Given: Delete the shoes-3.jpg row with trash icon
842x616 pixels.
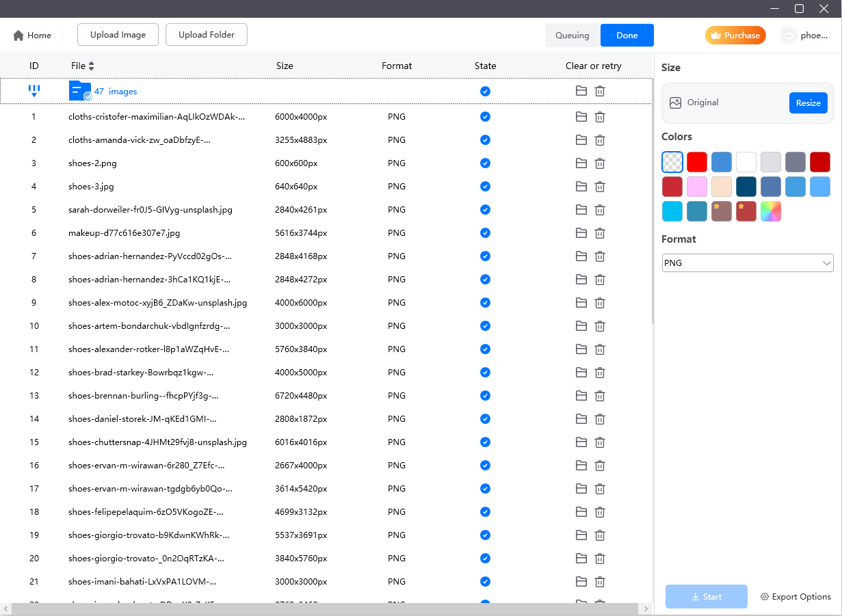Looking at the screenshot, I should 600,187.
